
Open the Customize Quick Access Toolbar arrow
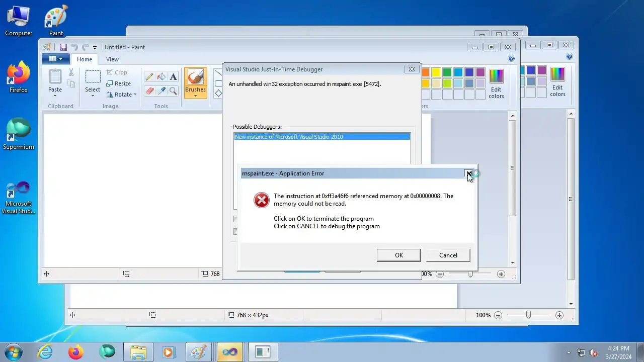(95, 47)
